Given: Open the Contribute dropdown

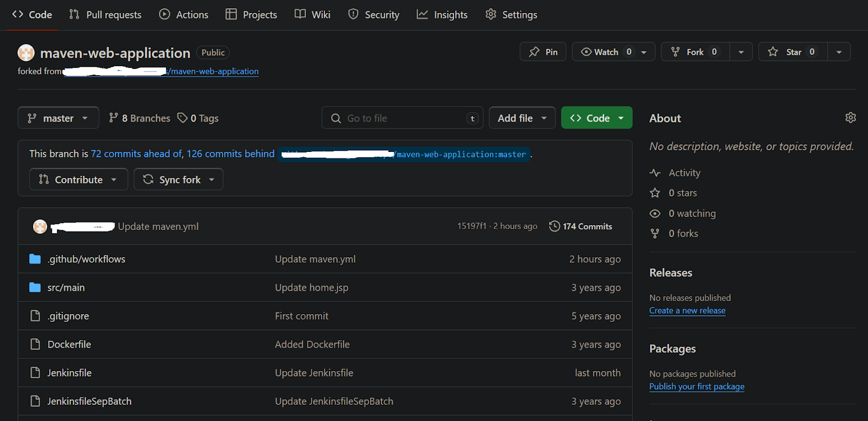Looking at the screenshot, I should [79, 179].
